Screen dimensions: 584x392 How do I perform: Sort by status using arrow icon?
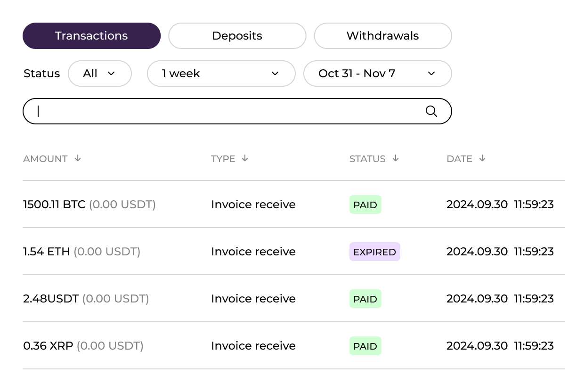(x=396, y=158)
